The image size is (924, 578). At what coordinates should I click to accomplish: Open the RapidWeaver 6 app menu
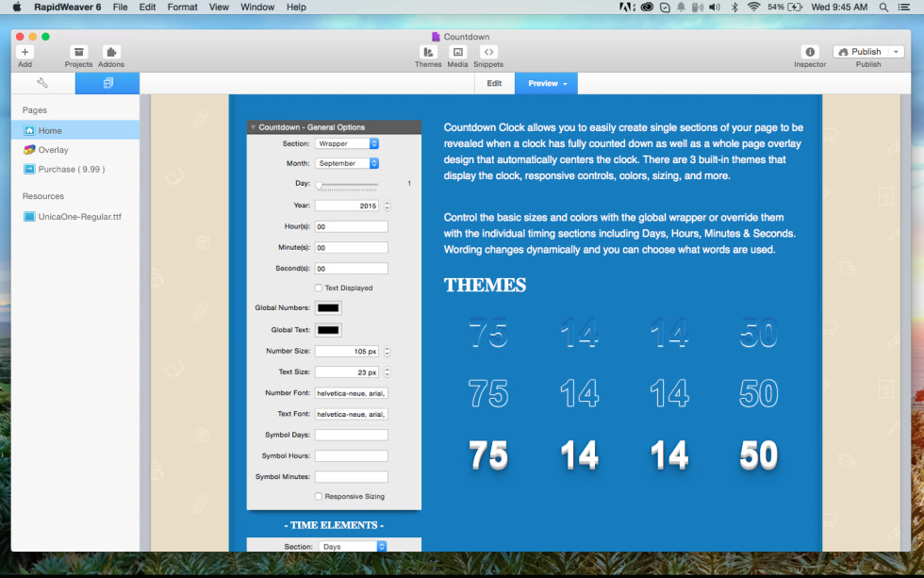click(67, 7)
